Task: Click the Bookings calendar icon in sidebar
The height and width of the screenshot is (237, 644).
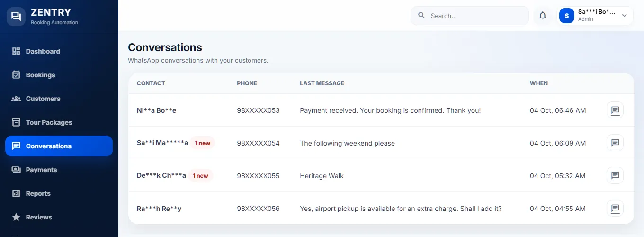Action: coord(16,75)
